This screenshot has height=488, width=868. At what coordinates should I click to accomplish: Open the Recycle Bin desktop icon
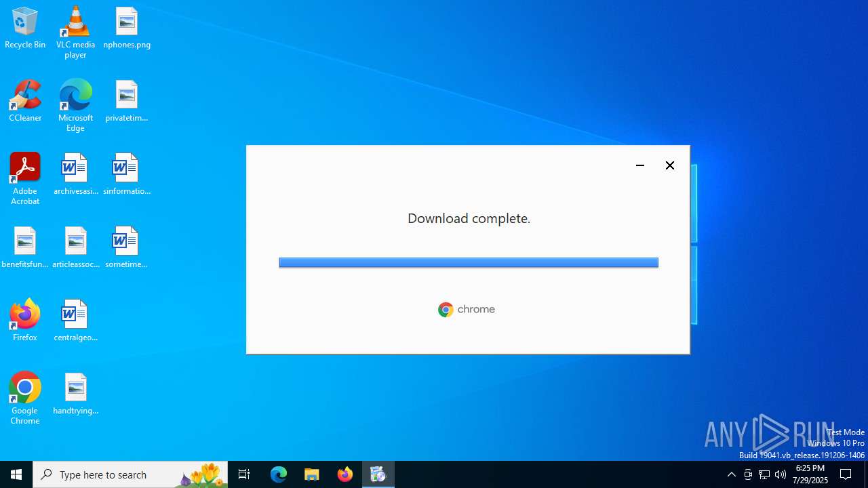click(25, 28)
